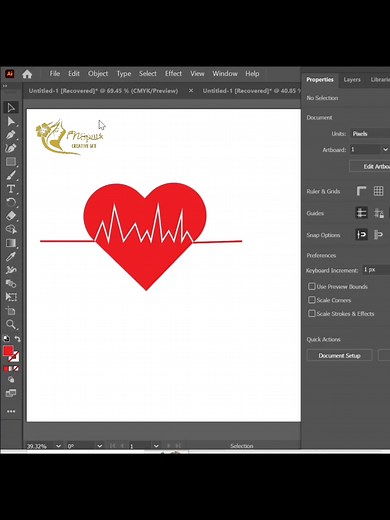This screenshot has height=520, width=390.
Task: Switch to the Layers panel tab
Action: [352, 80]
